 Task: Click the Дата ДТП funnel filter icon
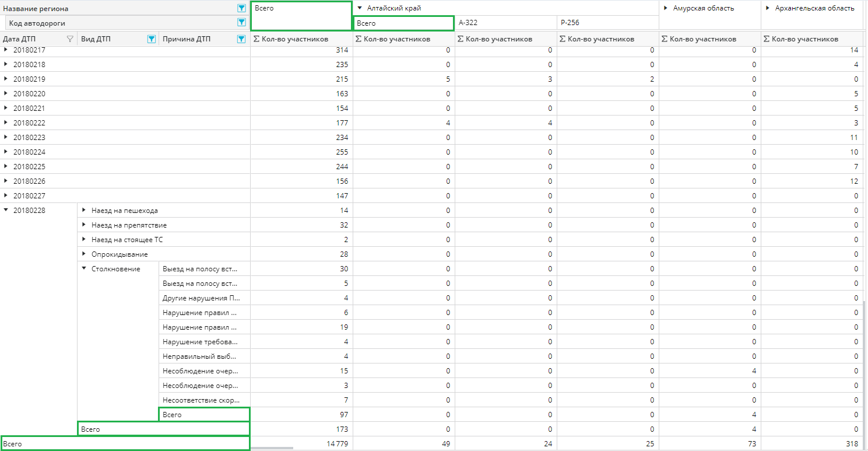tap(70, 39)
